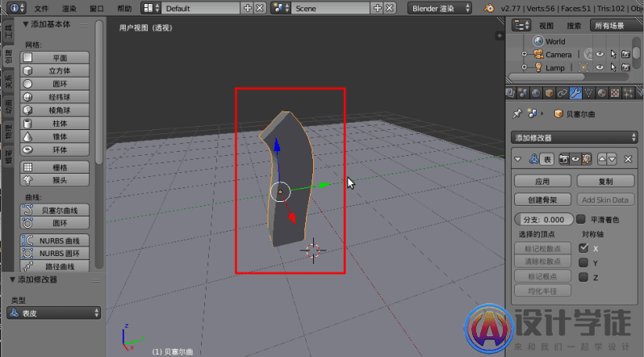Add a 环体 torus mesh

(x=55, y=149)
